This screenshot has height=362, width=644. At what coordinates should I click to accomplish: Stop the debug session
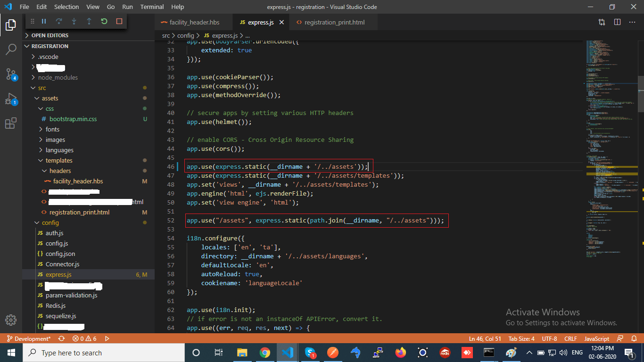click(119, 21)
